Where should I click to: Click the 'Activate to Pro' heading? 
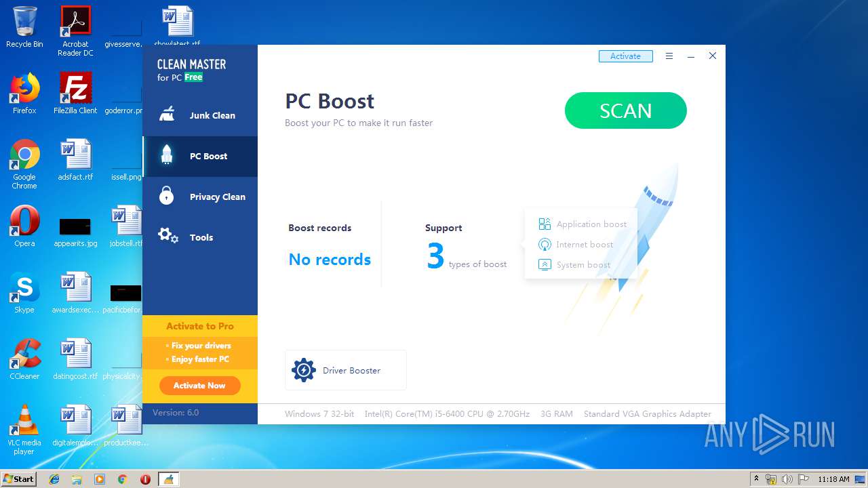(200, 326)
